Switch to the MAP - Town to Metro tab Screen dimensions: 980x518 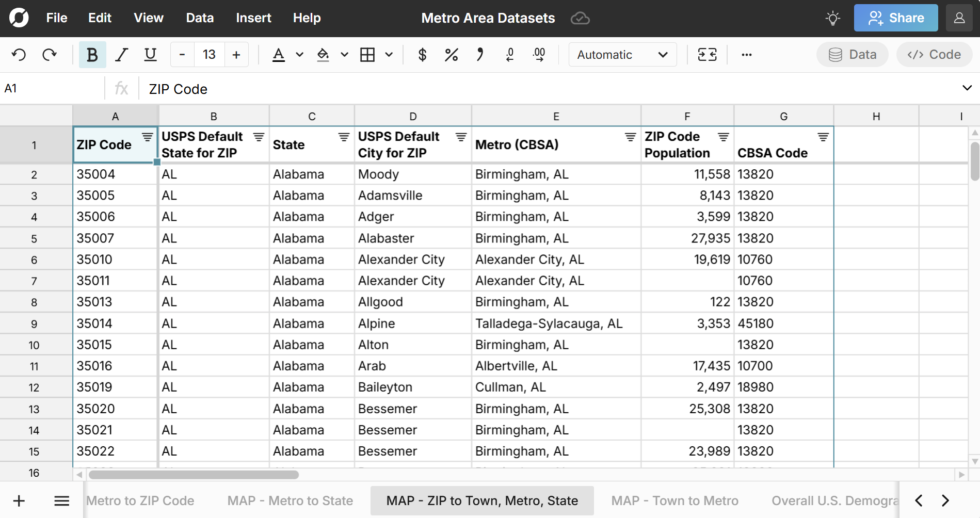(674, 500)
